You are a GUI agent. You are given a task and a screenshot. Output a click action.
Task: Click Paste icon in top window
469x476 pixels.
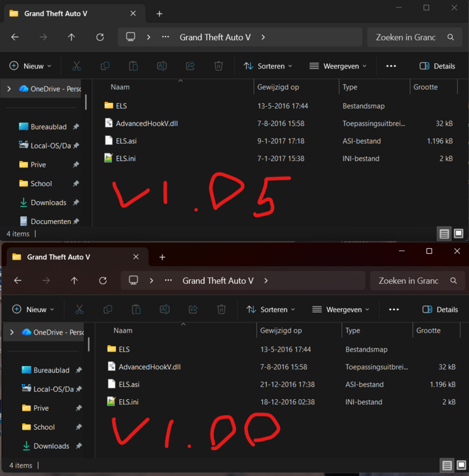point(133,66)
